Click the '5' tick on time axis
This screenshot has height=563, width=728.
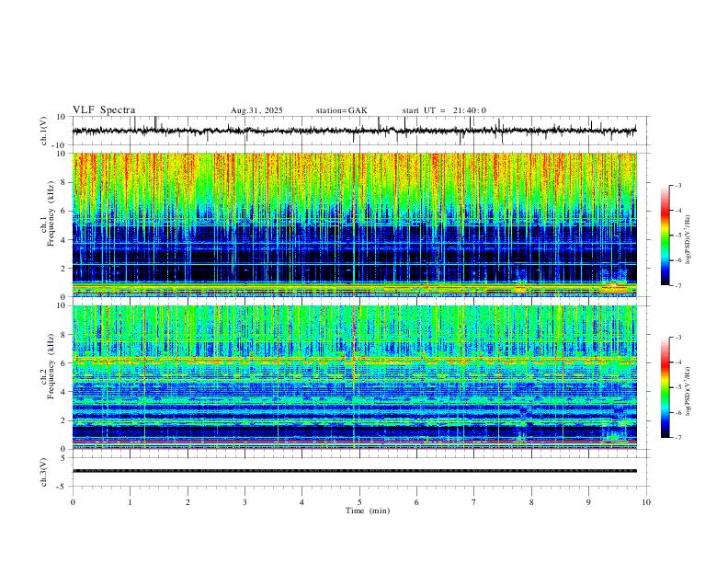[x=359, y=502]
